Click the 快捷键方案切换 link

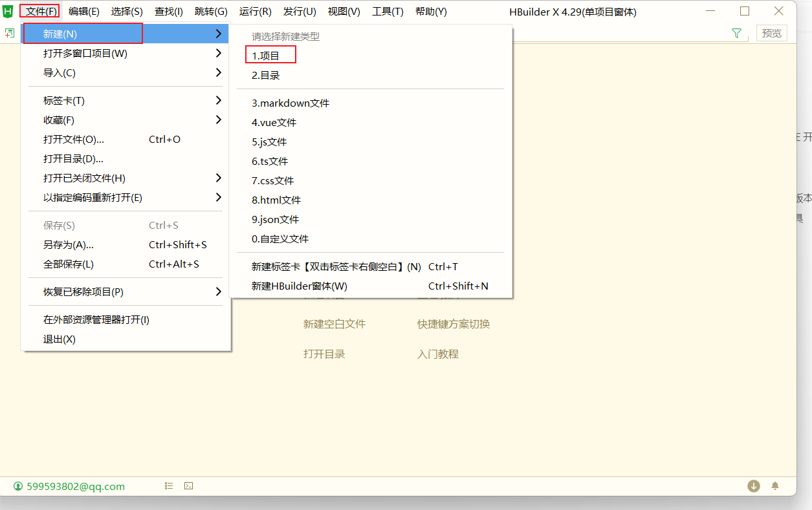tap(454, 324)
